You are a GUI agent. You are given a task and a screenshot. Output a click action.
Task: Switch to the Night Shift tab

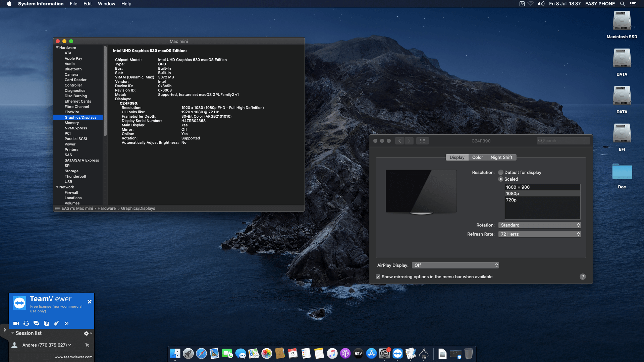coord(501,157)
